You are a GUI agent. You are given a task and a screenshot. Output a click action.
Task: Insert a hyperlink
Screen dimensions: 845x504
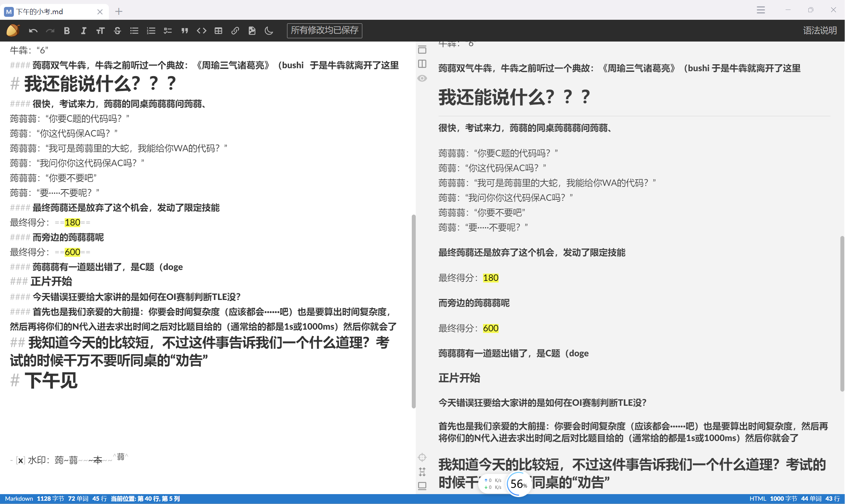tap(235, 31)
